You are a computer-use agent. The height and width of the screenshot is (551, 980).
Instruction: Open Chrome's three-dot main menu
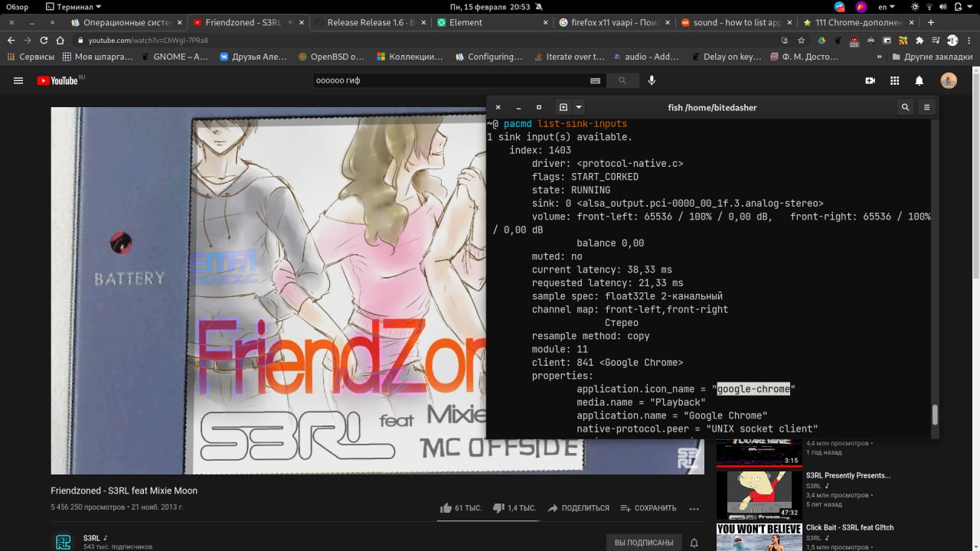click(x=969, y=40)
